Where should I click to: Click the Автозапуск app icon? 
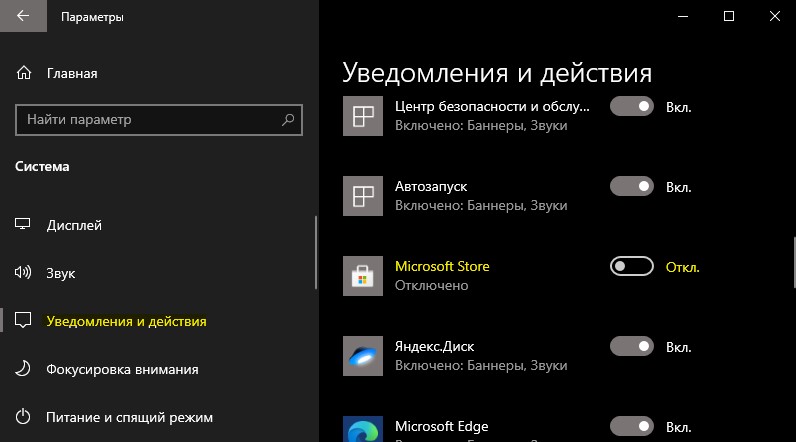[x=363, y=196]
